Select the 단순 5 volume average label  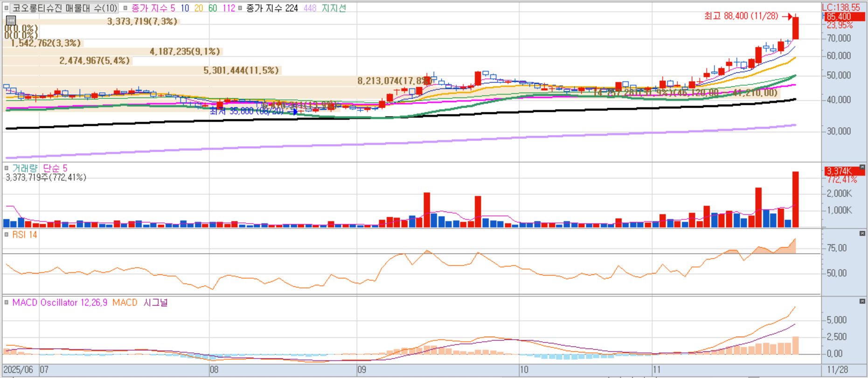click(55, 168)
